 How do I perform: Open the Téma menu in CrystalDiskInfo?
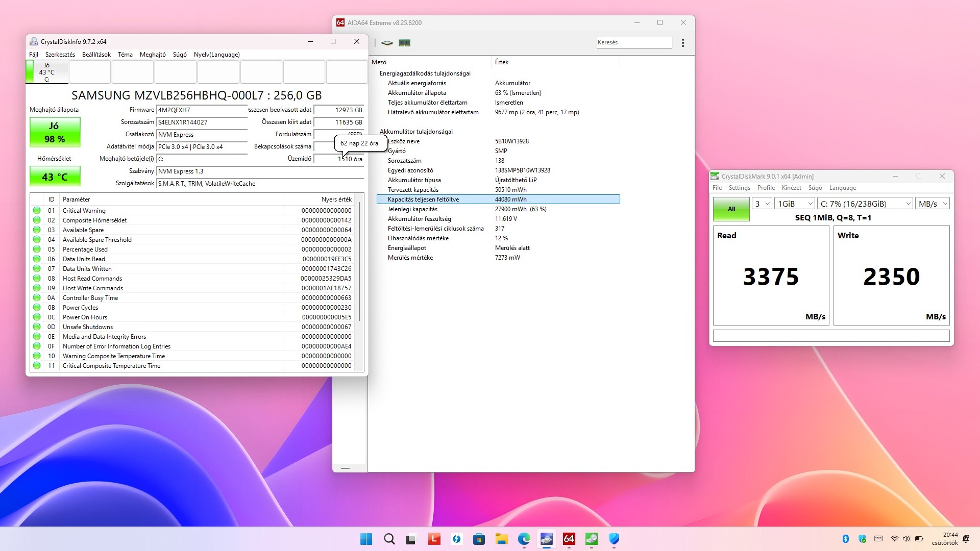tap(125, 55)
